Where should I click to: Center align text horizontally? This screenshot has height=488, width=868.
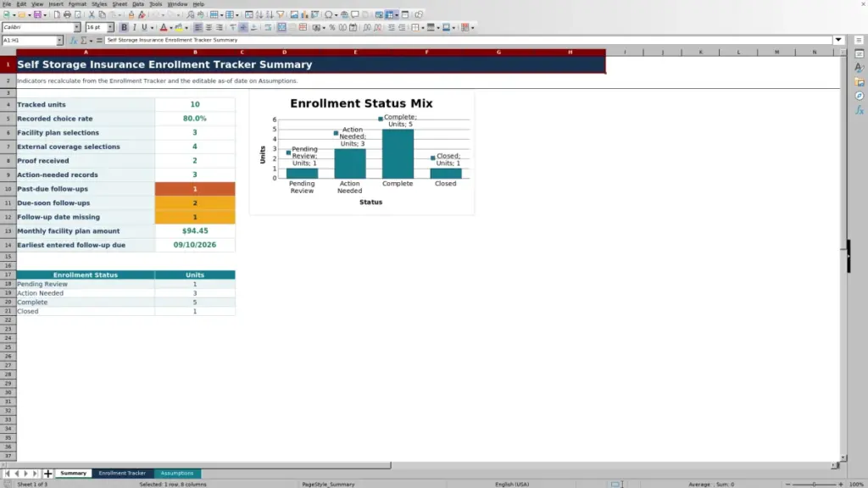point(209,28)
